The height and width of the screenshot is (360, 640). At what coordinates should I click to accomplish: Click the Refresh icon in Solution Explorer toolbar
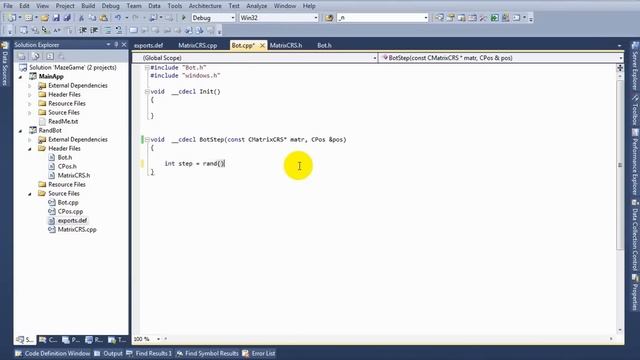pos(49,56)
